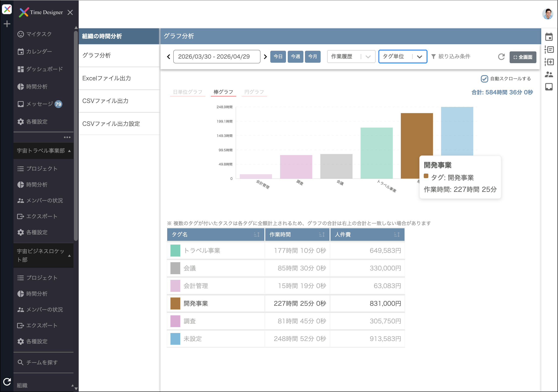558x392 pixels.
Task: Switch to the 円グラフ tab
Action: coord(254,92)
